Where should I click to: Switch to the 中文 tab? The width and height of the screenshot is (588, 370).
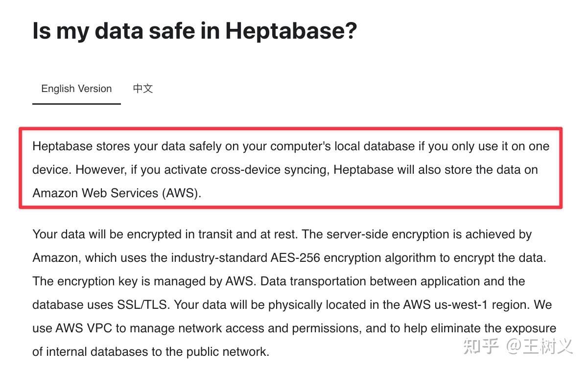pyautogui.click(x=143, y=89)
